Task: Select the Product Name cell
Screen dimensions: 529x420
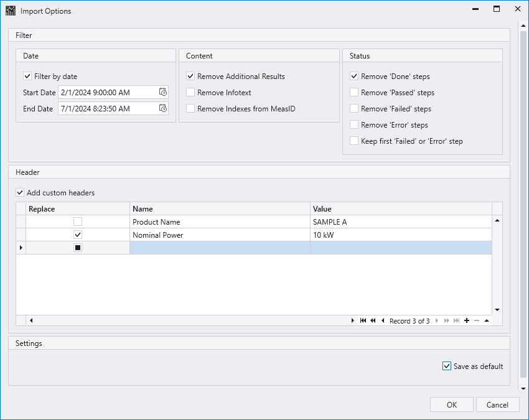Action: [x=220, y=222]
